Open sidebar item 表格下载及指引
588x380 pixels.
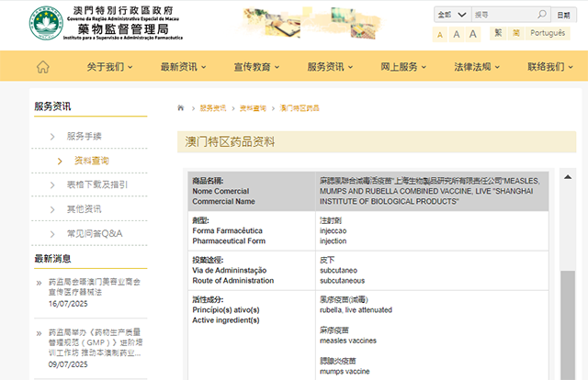pyautogui.click(x=97, y=184)
